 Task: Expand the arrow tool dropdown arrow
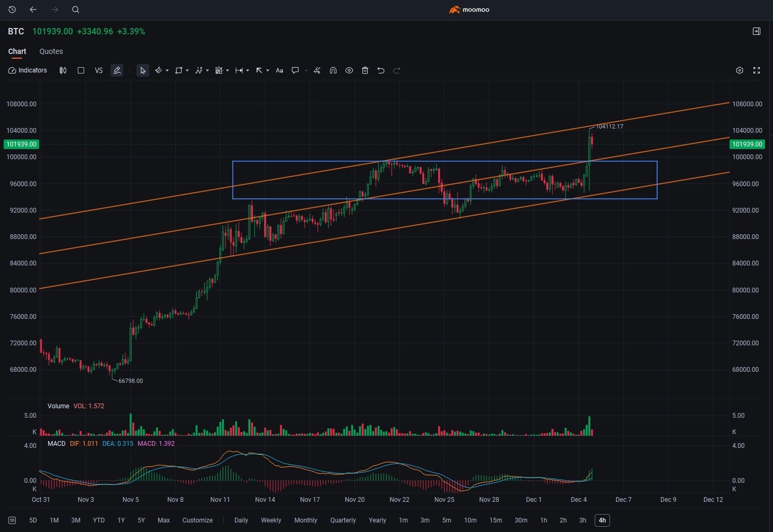coord(268,70)
